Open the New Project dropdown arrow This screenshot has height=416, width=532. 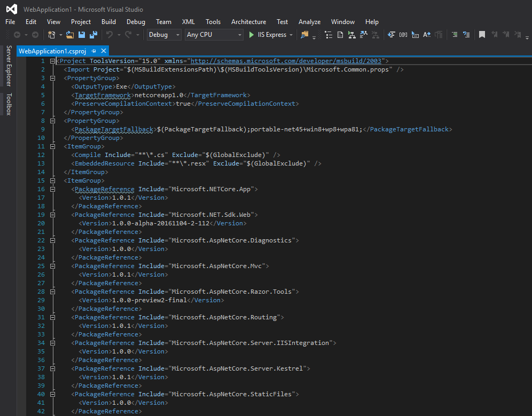(60, 35)
